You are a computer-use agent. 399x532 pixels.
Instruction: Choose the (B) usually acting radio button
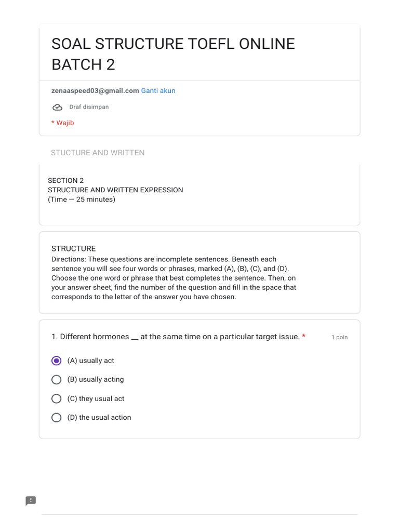(x=57, y=380)
